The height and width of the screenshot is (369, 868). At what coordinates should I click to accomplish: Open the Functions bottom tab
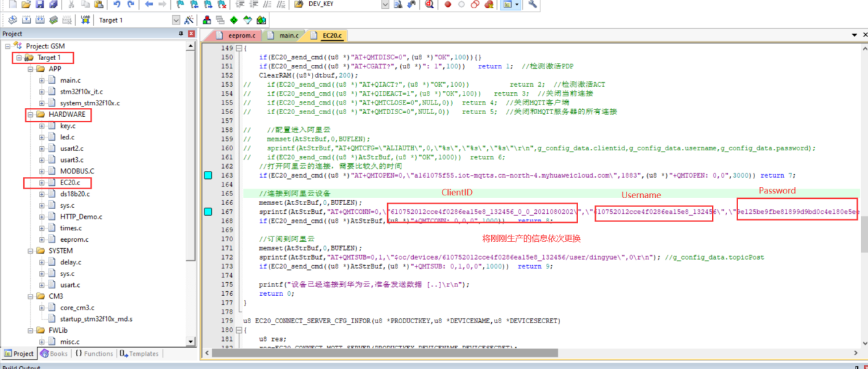(x=94, y=353)
